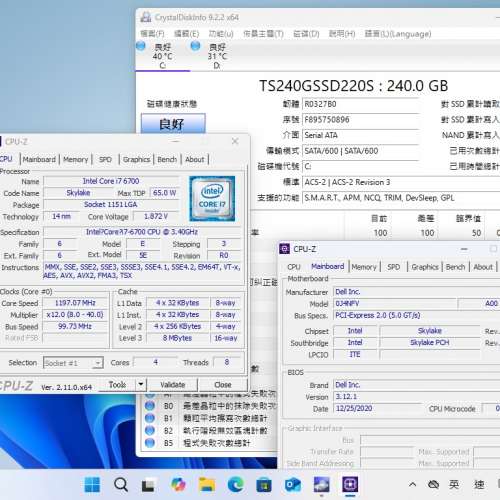Image resolution: width=500 pixels, height=500 pixels.
Task: Open Task View from the taskbar
Action: [148, 485]
